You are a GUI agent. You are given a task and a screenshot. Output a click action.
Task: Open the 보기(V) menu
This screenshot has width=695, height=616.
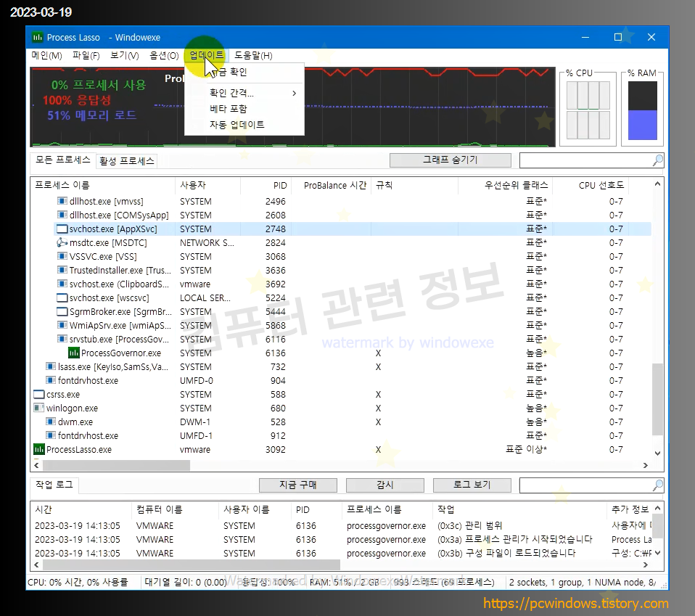point(125,55)
